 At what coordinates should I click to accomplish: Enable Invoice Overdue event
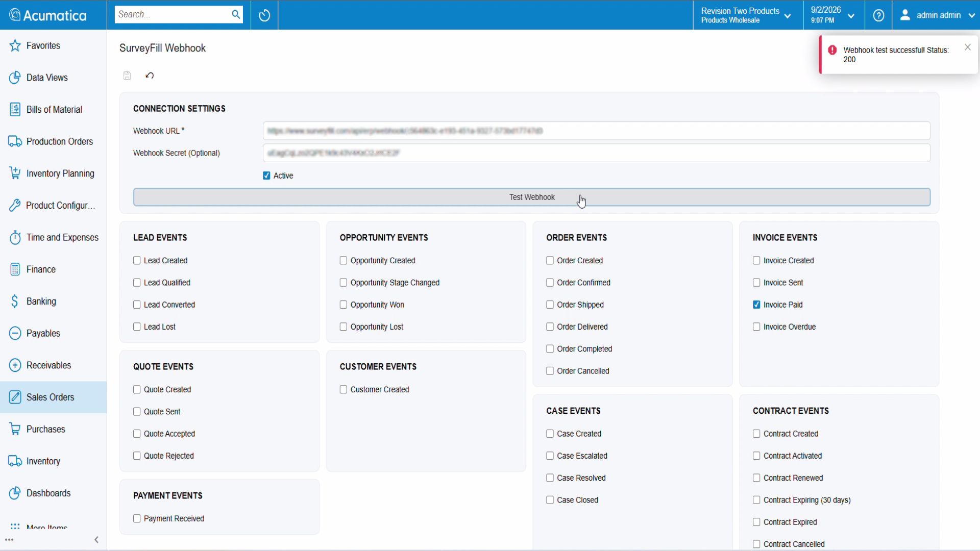756,327
